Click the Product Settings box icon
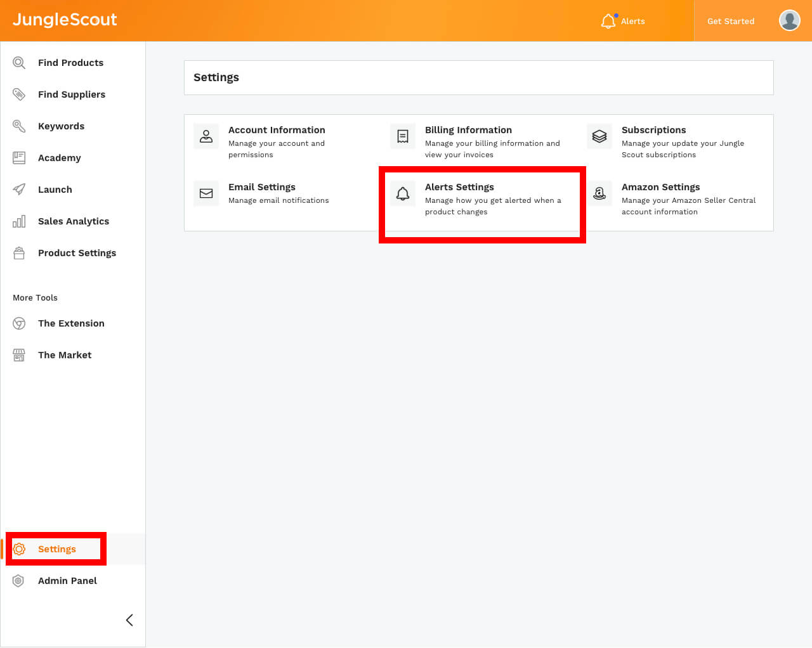 click(x=19, y=253)
